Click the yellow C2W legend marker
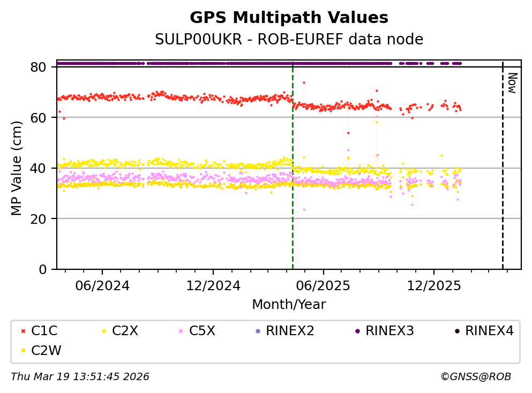Screen dimensions: 532x393 click(x=23, y=351)
